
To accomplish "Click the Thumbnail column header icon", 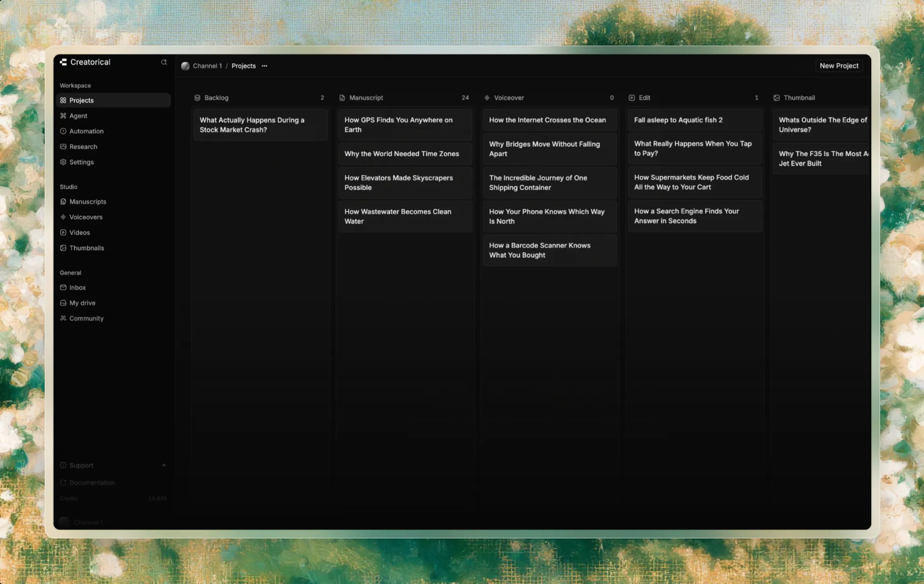I will coord(777,98).
